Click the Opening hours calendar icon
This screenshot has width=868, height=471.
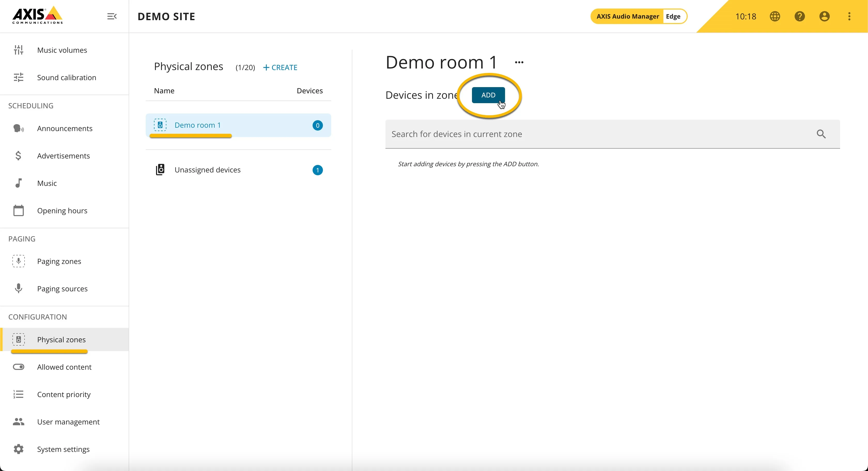tap(19, 210)
